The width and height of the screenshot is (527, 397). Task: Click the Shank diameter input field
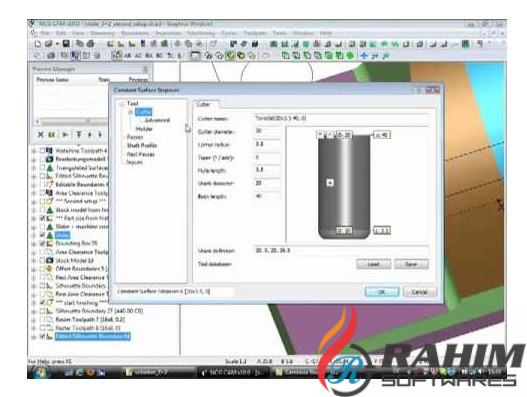click(267, 183)
